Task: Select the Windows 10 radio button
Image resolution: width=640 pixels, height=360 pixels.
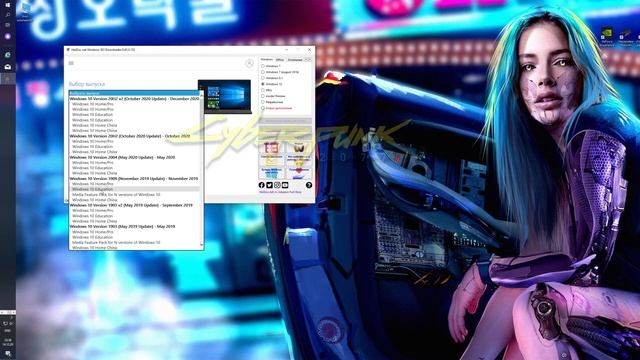Action: [263, 84]
